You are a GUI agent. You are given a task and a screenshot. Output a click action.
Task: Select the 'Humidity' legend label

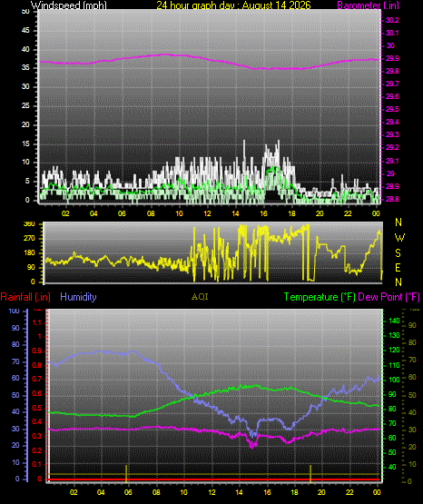(78, 297)
